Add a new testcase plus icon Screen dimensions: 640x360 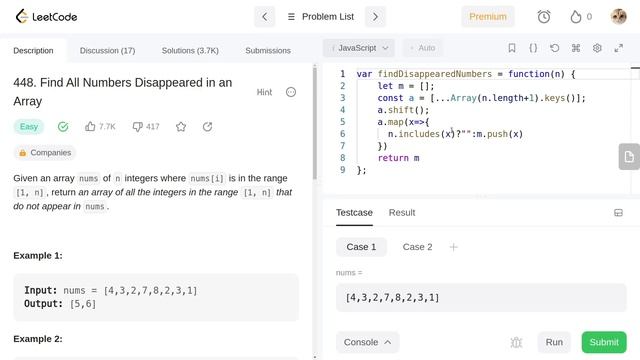[x=453, y=247]
